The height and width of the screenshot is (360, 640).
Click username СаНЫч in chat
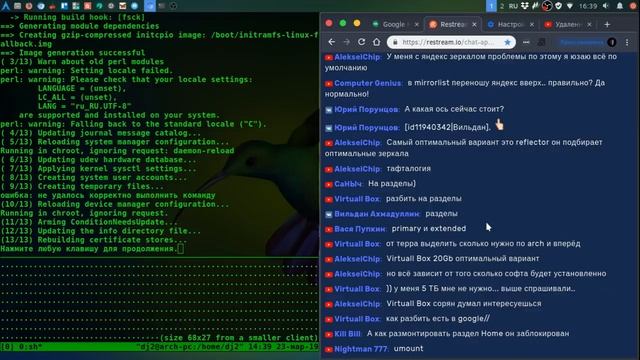tap(348, 184)
